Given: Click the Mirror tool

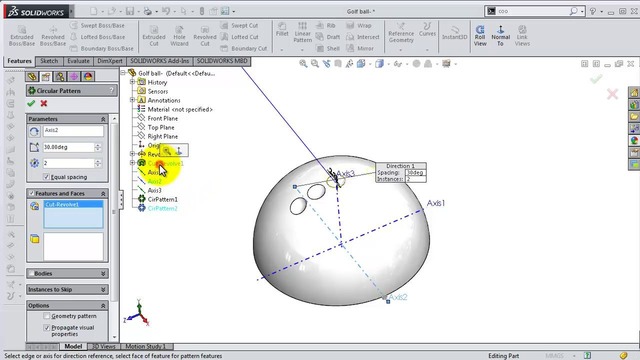Looking at the screenshot, I should tap(360, 48).
